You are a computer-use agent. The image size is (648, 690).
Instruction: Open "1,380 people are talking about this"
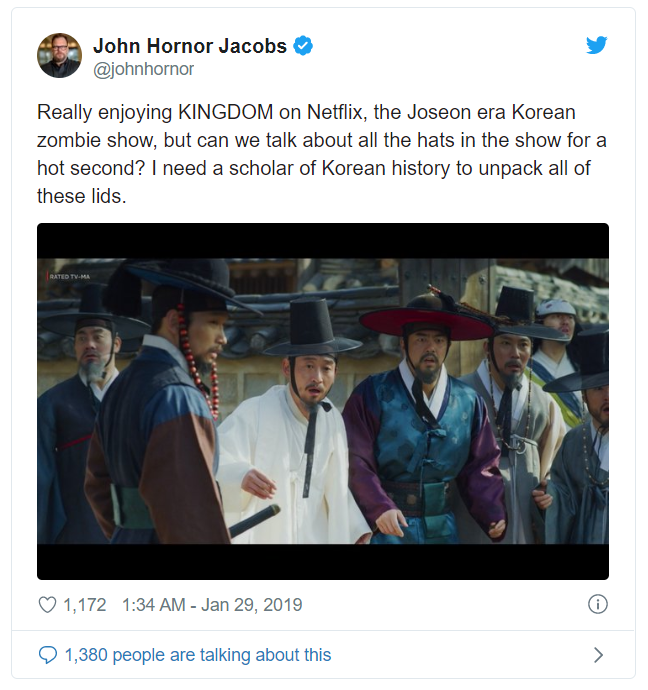tap(198, 655)
